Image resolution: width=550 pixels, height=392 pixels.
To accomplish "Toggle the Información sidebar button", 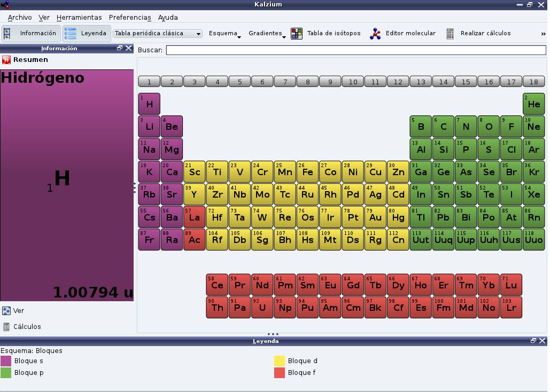I will (x=31, y=33).
